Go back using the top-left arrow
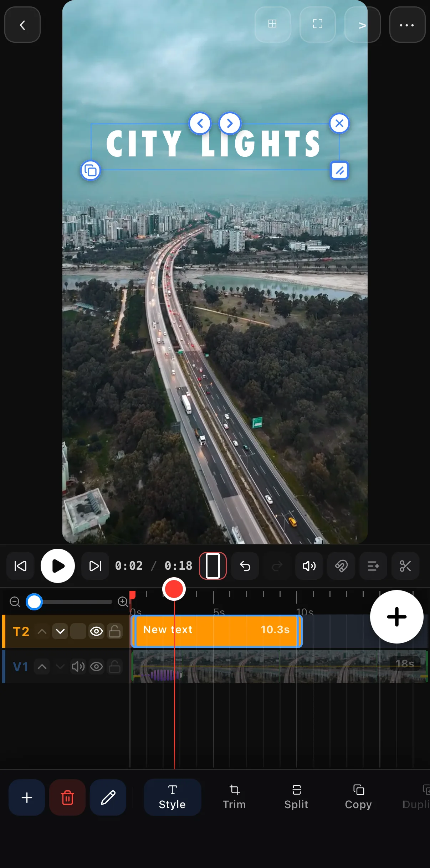 tap(22, 25)
